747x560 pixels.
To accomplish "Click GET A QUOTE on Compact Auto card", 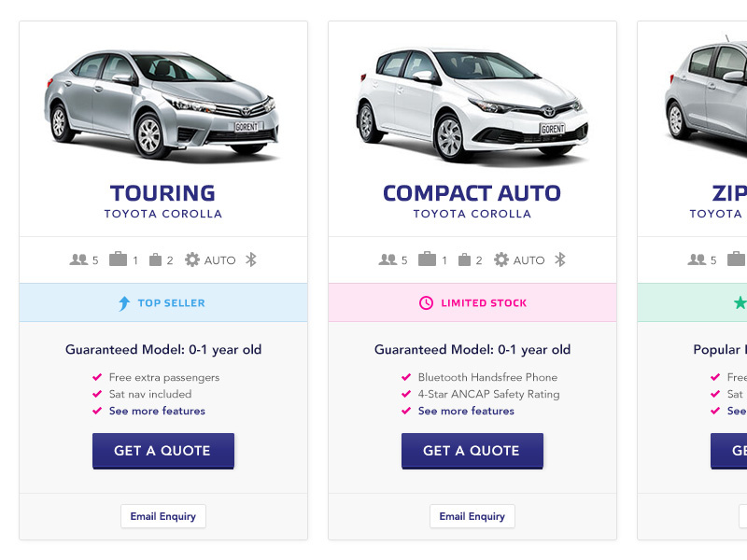I will pos(472,450).
